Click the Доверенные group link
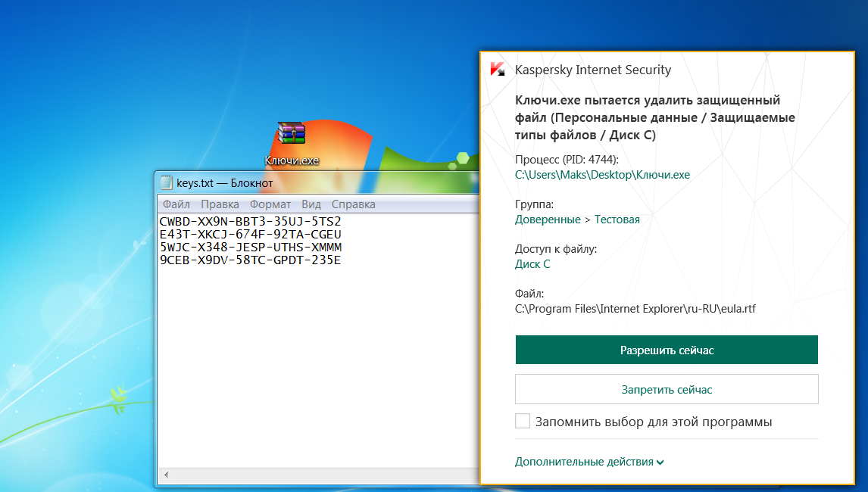The height and width of the screenshot is (492, 868). [x=548, y=220]
